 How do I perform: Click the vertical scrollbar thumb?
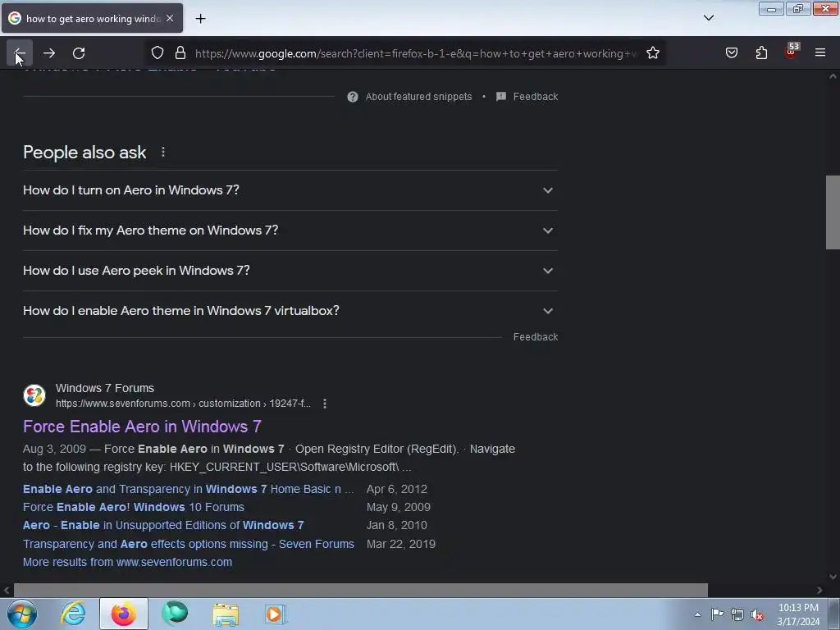point(833,212)
